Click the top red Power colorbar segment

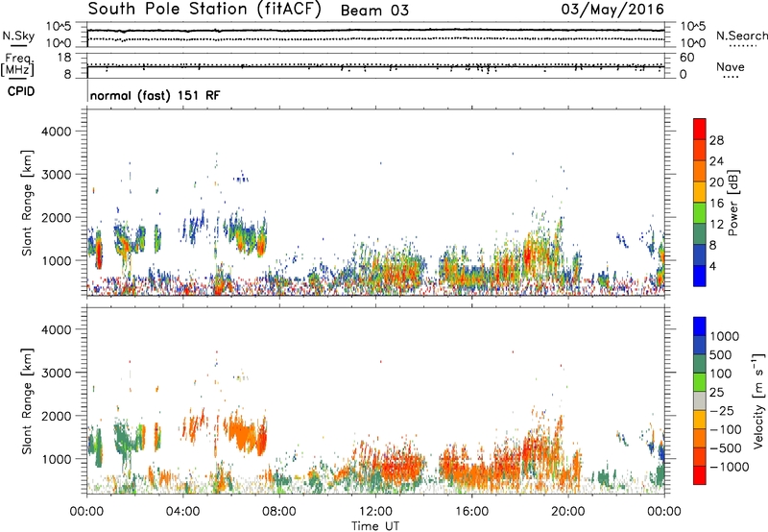click(700, 129)
